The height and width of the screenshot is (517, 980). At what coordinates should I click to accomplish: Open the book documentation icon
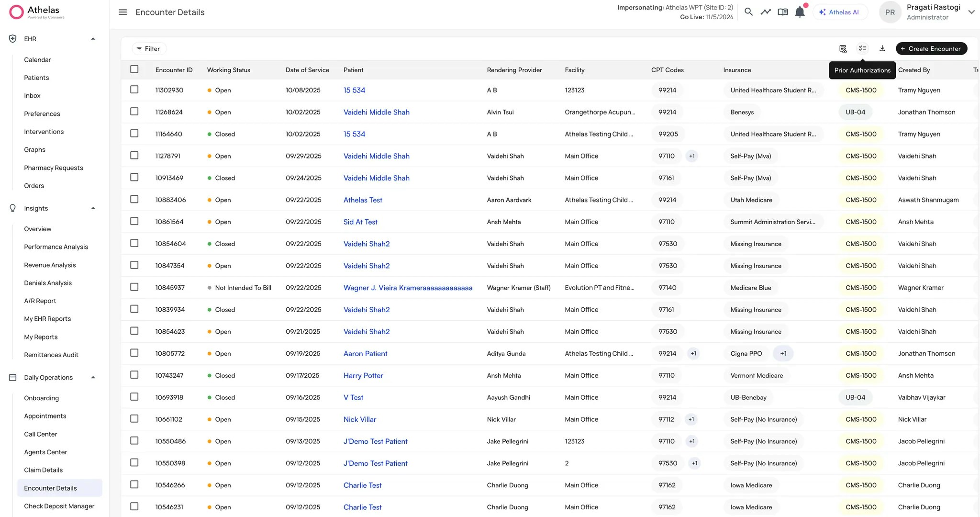783,12
